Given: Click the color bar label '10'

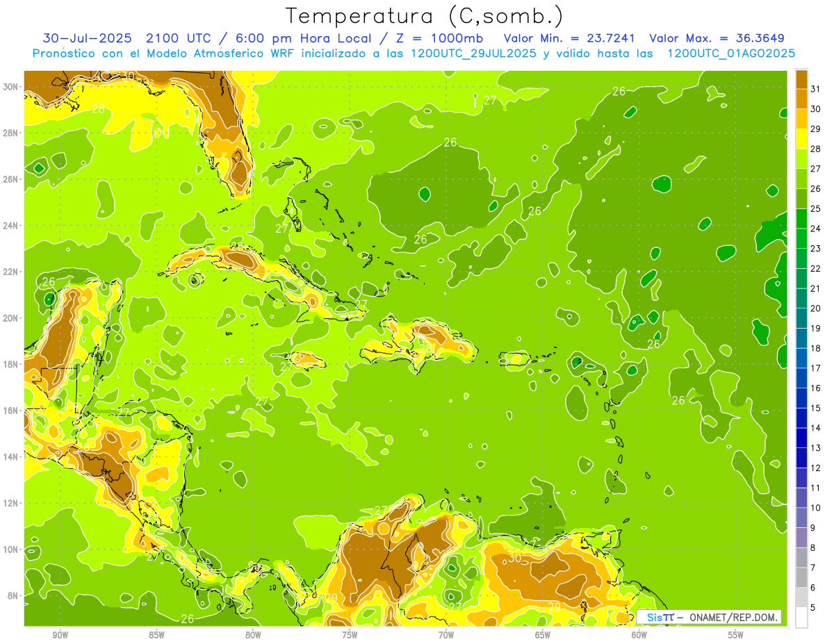Looking at the screenshot, I should click(x=815, y=508).
